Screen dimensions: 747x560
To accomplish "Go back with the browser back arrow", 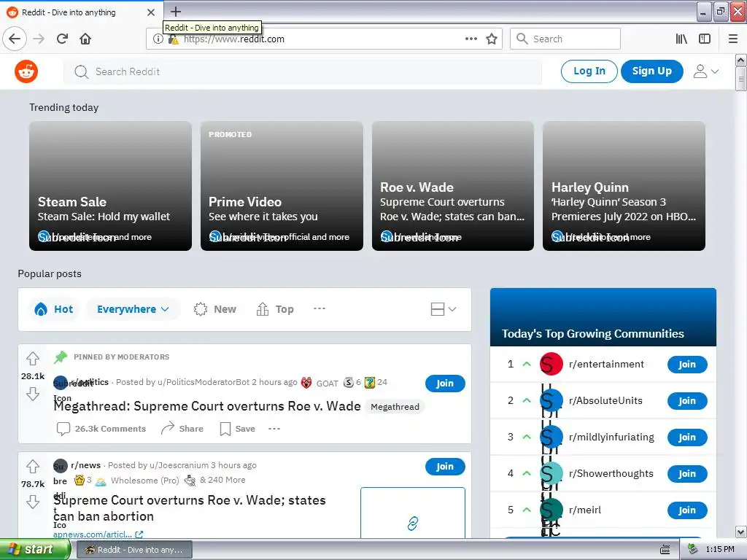I will click(15, 39).
